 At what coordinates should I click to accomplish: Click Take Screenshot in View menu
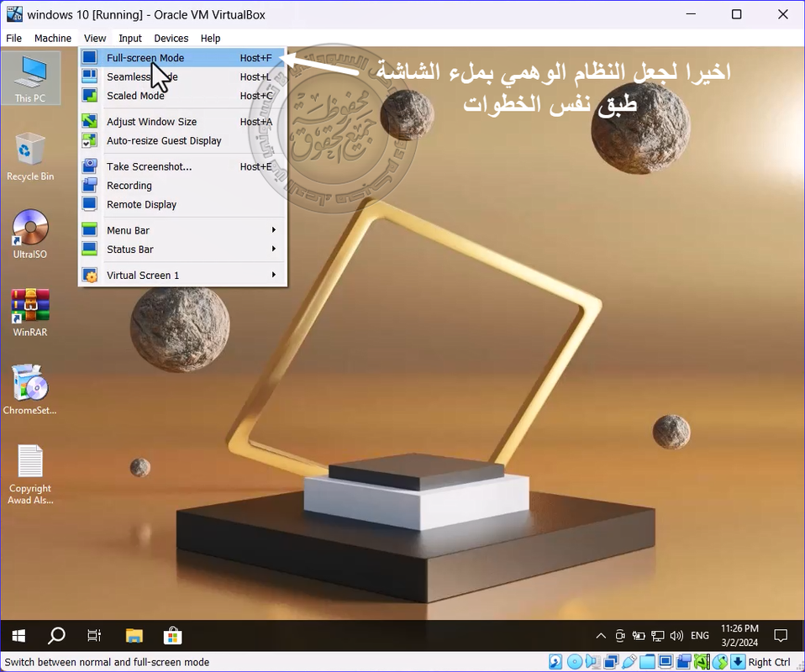(x=149, y=167)
